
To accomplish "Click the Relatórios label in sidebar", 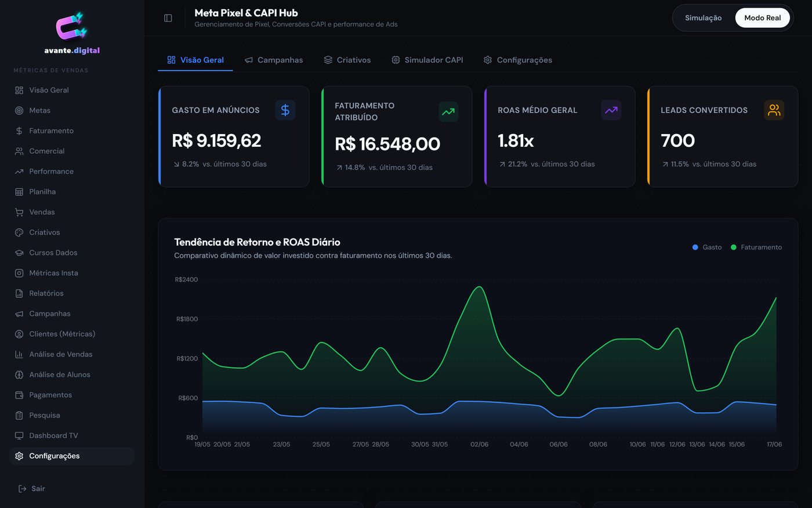I will (x=46, y=293).
